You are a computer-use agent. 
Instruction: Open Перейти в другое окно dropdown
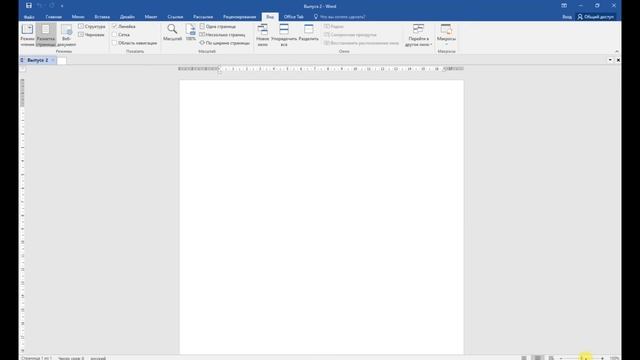pyautogui.click(x=418, y=35)
